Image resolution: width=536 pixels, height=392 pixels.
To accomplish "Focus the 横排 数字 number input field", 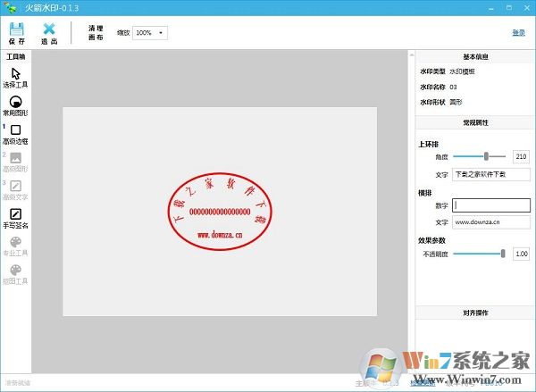I will pos(491,205).
